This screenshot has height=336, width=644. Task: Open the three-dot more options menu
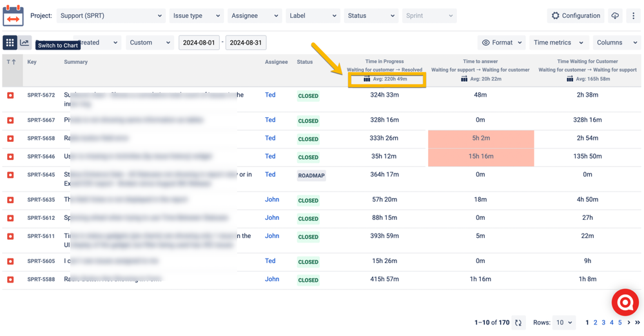633,15
